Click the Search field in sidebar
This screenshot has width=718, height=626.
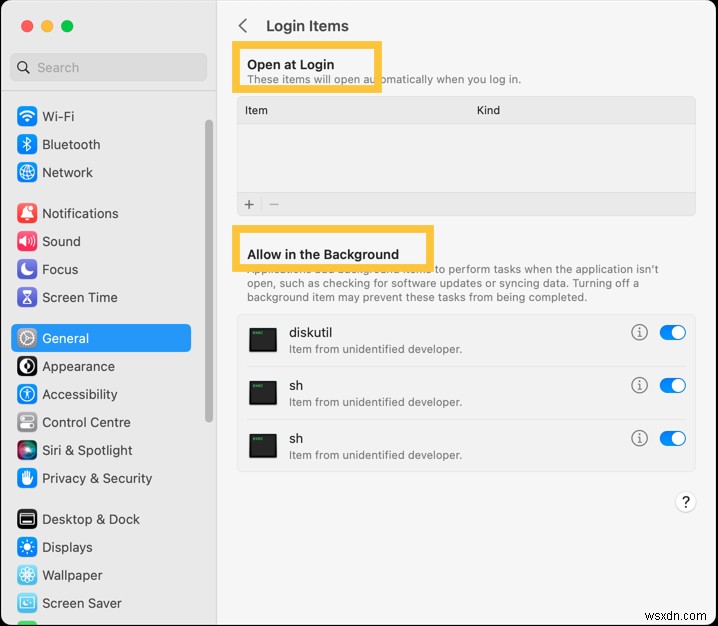click(x=109, y=67)
